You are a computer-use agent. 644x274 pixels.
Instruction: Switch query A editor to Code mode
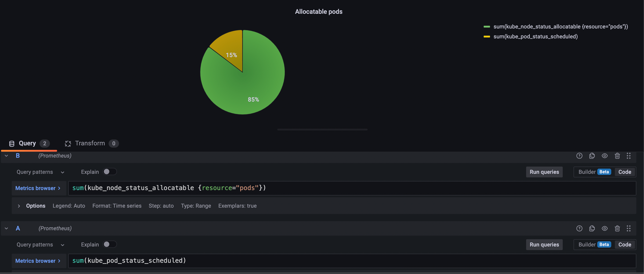point(625,244)
